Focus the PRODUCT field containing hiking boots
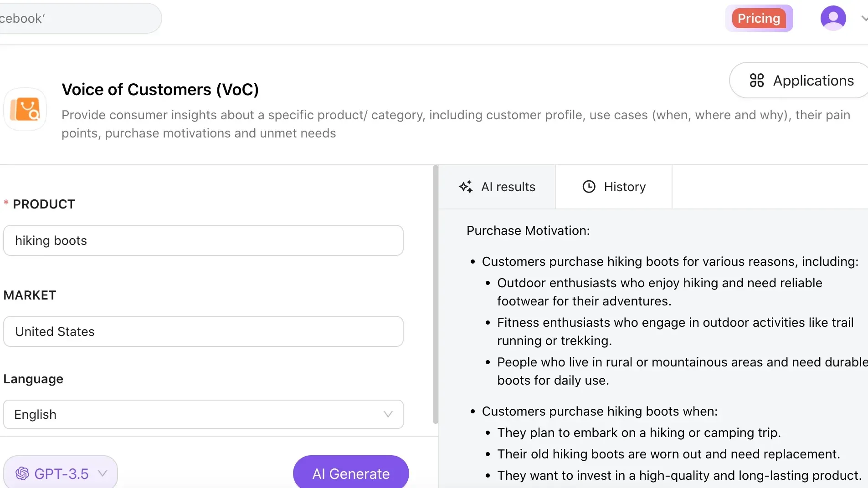The height and width of the screenshot is (488, 868). pos(203,240)
